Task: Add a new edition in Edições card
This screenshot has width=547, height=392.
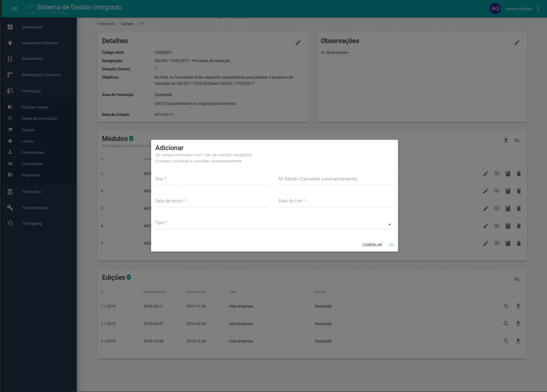Action: point(517,279)
